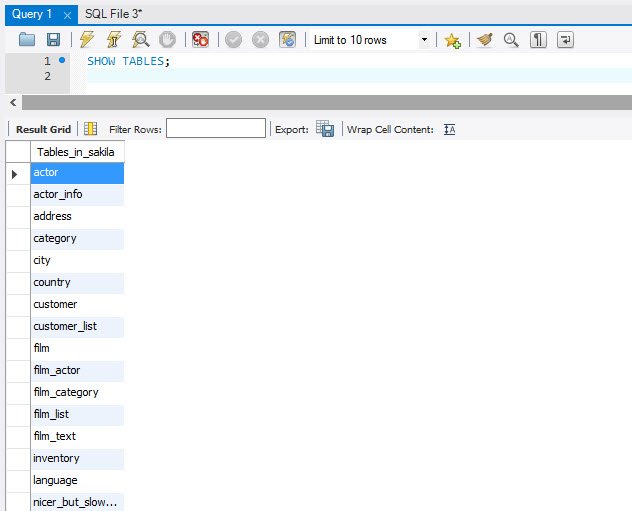The width and height of the screenshot is (632, 511).
Task: Toggle the Wrap Cell Content icon
Action: [x=449, y=129]
